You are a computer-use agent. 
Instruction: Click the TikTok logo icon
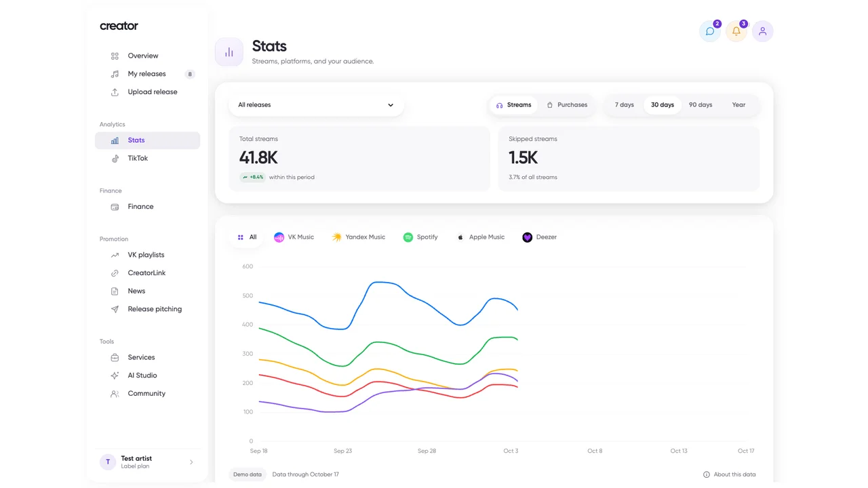[x=115, y=159]
